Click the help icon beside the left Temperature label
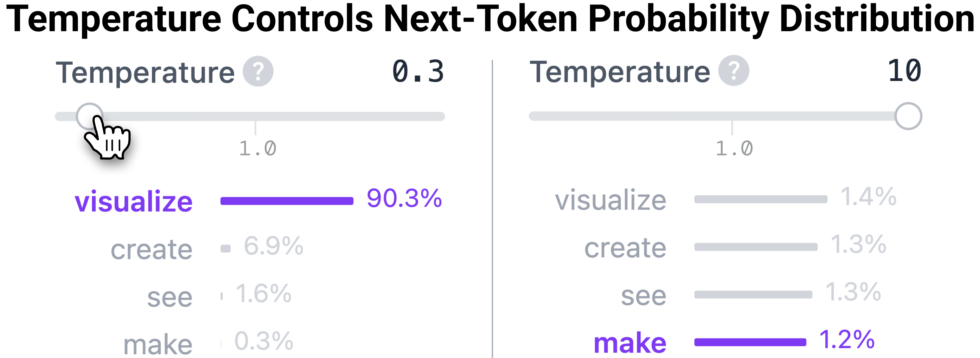 (x=258, y=71)
